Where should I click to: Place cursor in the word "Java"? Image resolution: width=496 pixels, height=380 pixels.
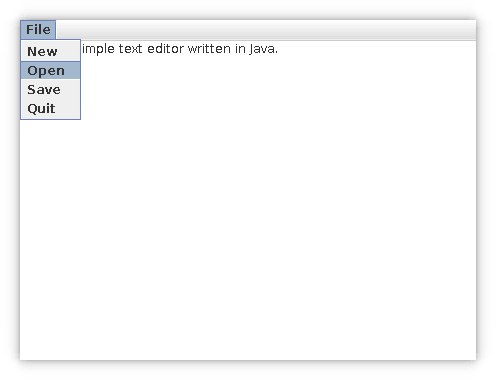[261, 49]
